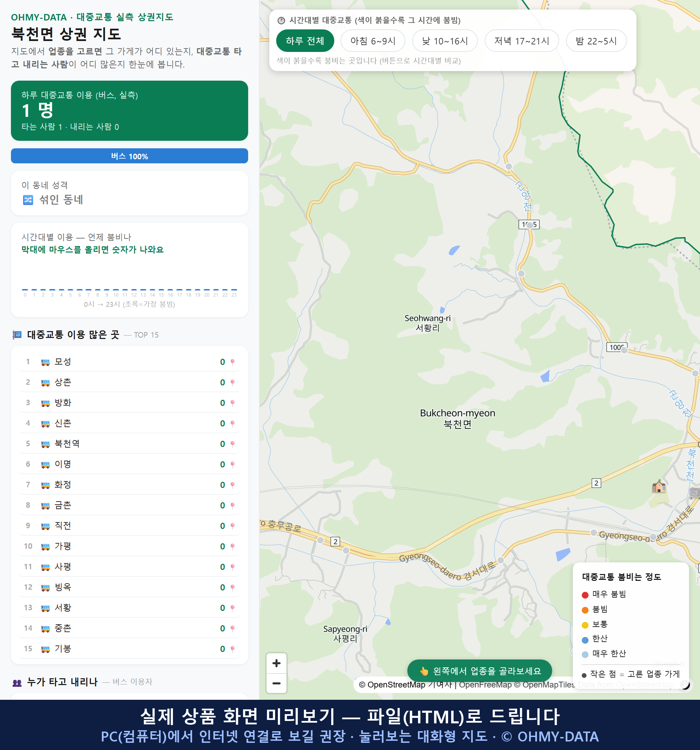
Task: Click the bus icon next to 금촌
Action: (45, 506)
